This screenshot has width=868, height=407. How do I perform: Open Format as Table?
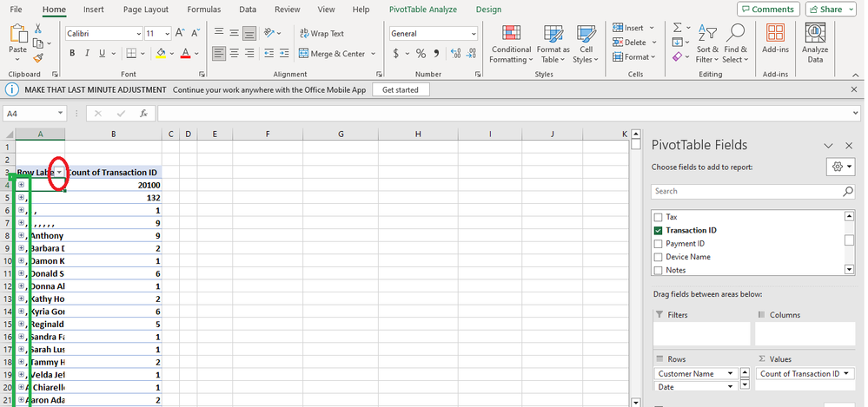[553, 44]
